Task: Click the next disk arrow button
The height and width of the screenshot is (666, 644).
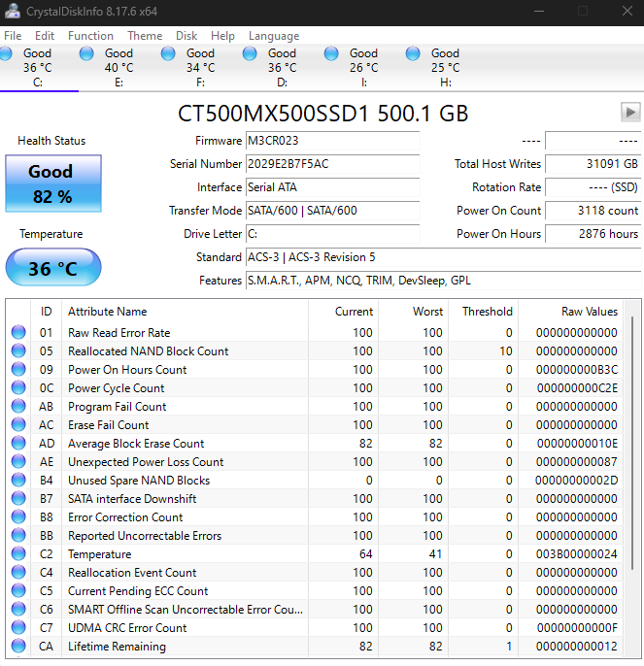Action: coord(630,113)
